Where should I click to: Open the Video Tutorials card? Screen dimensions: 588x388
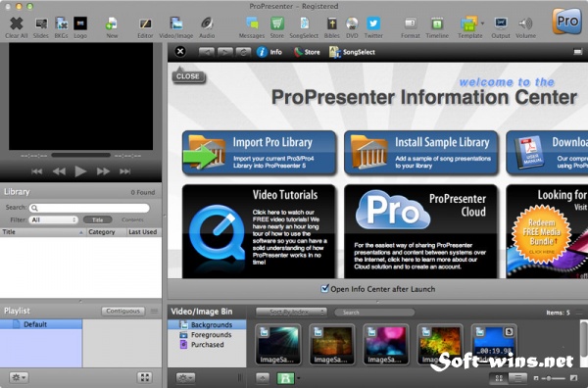tap(259, 231)
